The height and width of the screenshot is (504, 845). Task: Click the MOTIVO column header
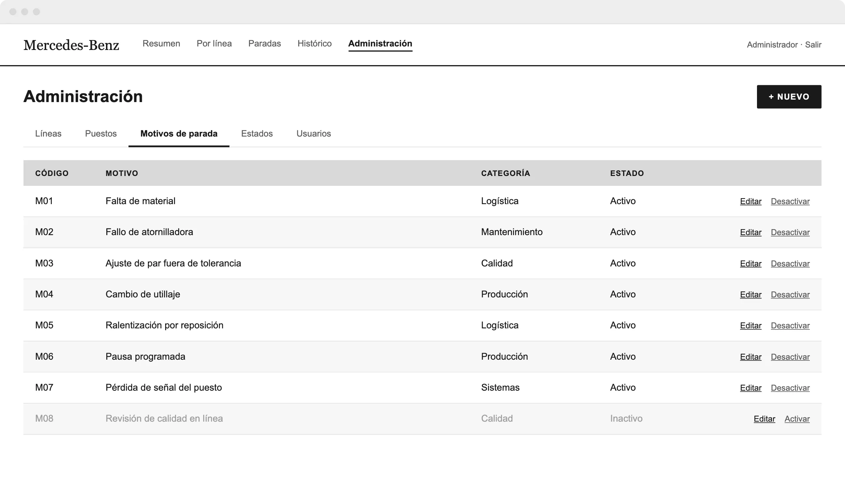[x=122, y=173]
